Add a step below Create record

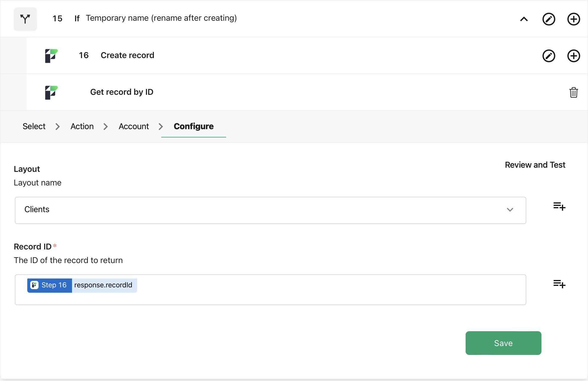coord(573,56)
